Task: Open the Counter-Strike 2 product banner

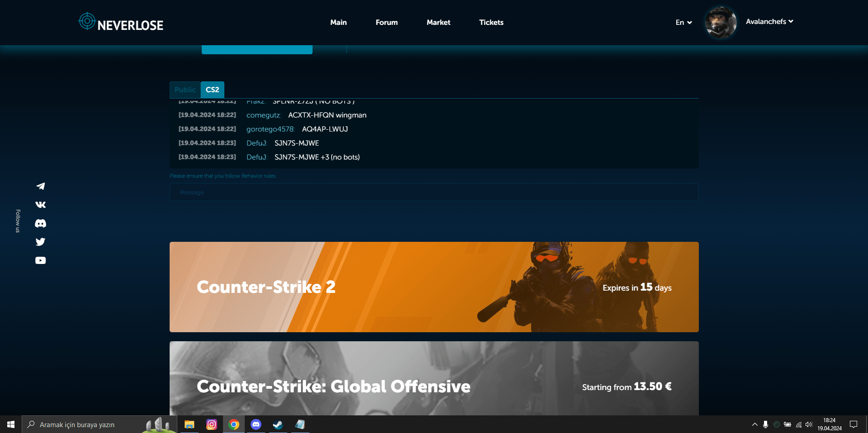Action: [434, 287]
